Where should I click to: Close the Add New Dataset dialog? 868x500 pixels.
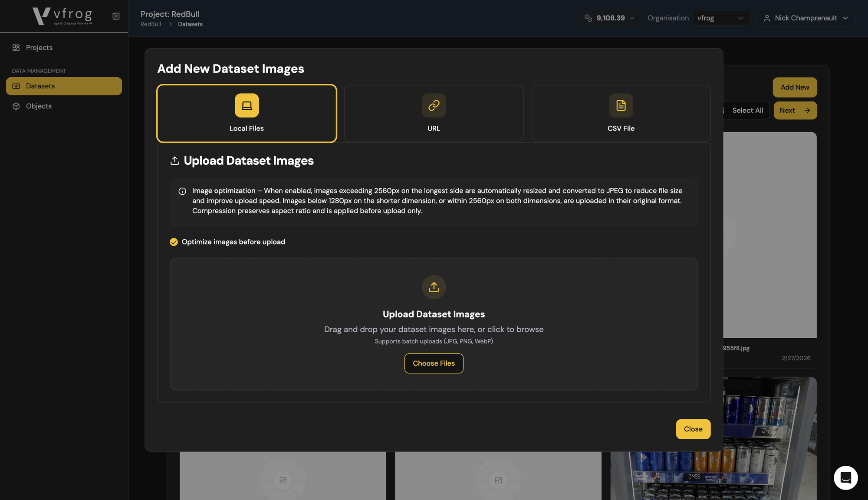[x=693, y=429]
